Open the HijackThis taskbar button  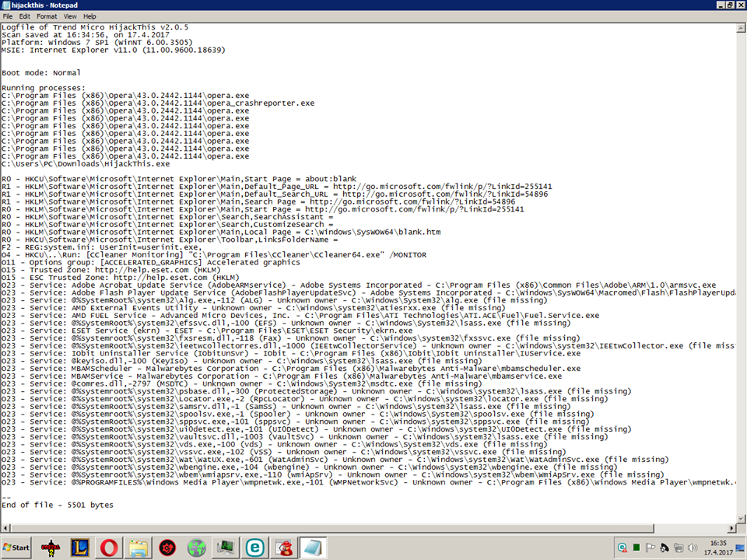pos(284,548)
